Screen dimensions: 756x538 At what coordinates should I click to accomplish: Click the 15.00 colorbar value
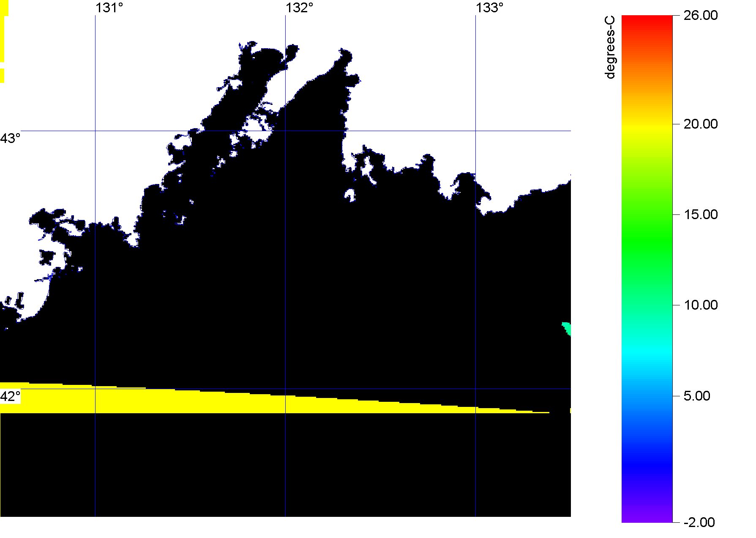click(701, 214)
